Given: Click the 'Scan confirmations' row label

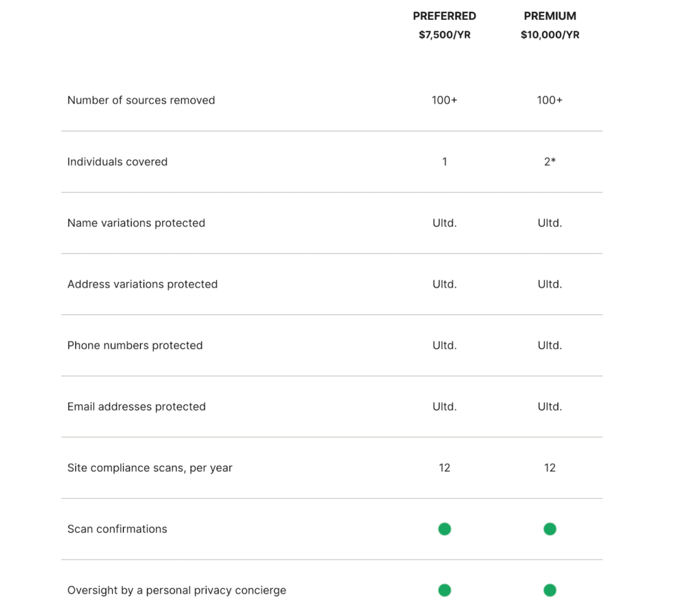Looking at the screenshot, I should pyautogui.click(x=117, y=529).
